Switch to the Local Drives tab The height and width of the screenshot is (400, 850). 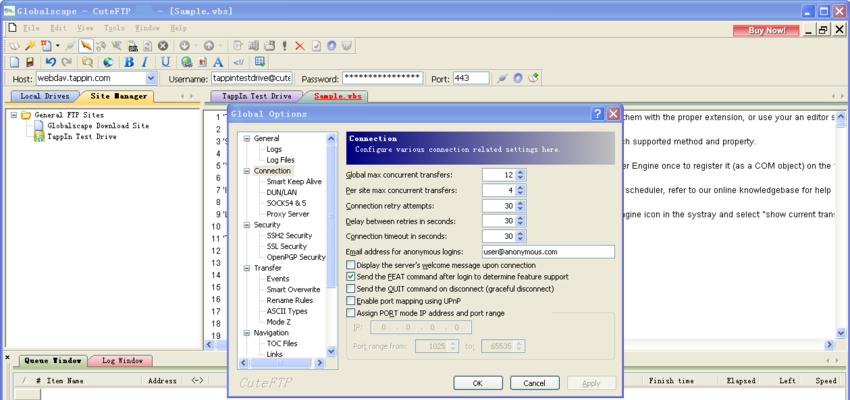tap(44, 96)
